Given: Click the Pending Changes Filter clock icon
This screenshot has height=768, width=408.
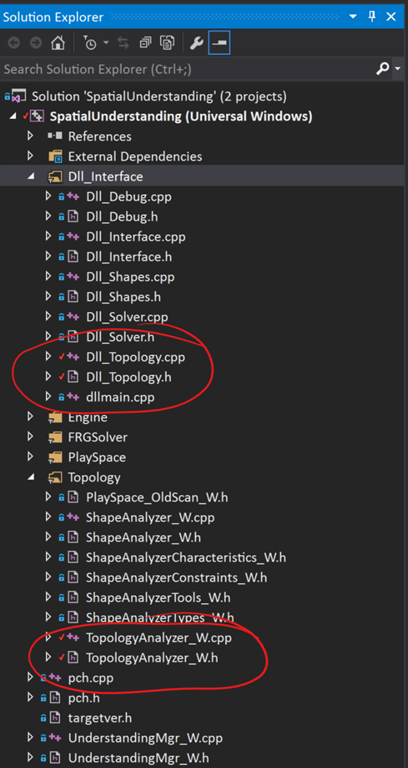Looking at the screenshot, I should [x=90, y=44].
